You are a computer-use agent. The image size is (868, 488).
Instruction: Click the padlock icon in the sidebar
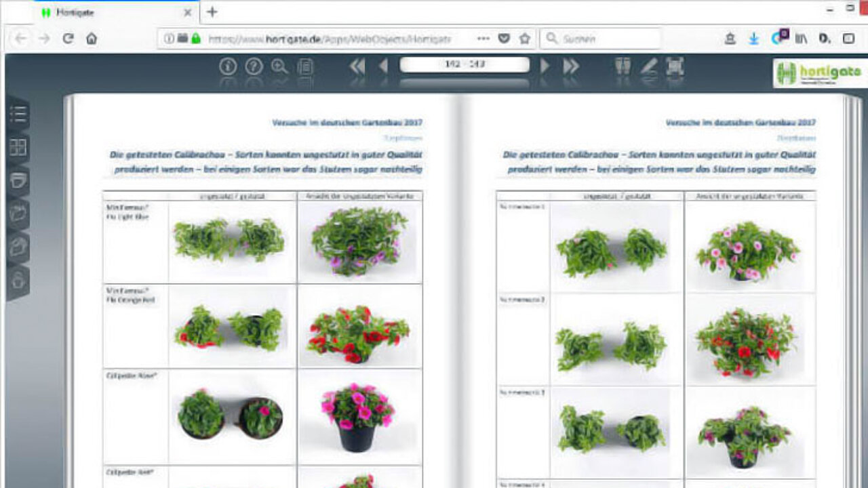[18, 280]
